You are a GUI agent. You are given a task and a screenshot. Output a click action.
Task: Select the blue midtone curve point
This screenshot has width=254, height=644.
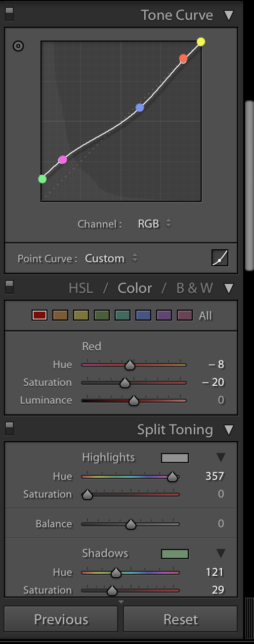(x=140, y=107)
